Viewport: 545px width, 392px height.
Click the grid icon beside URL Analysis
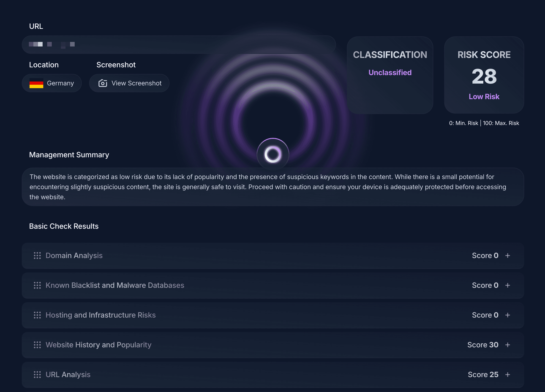click(37, 374)
